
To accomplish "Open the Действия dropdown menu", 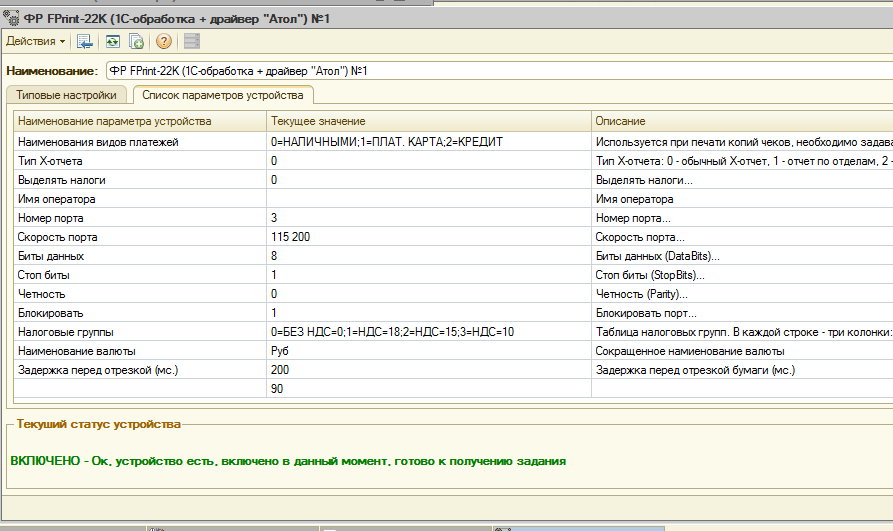I will pyautogui.click(x=35, y=41).
